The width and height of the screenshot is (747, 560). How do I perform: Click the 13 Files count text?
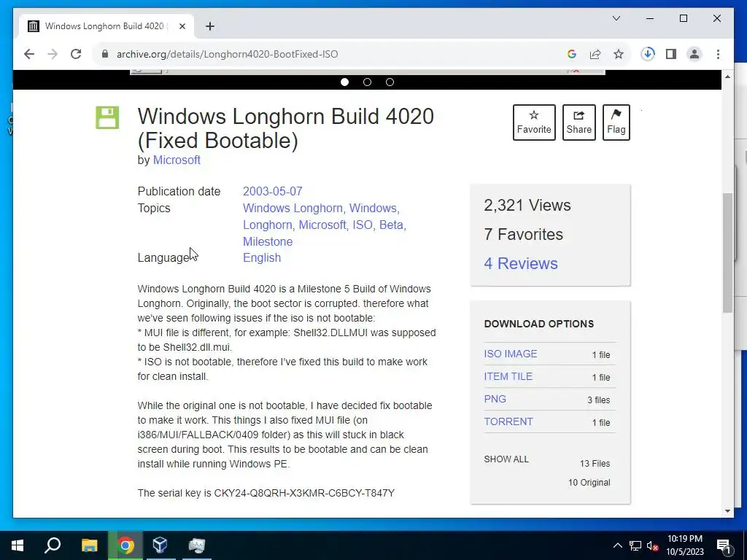(x=595, y=463)
